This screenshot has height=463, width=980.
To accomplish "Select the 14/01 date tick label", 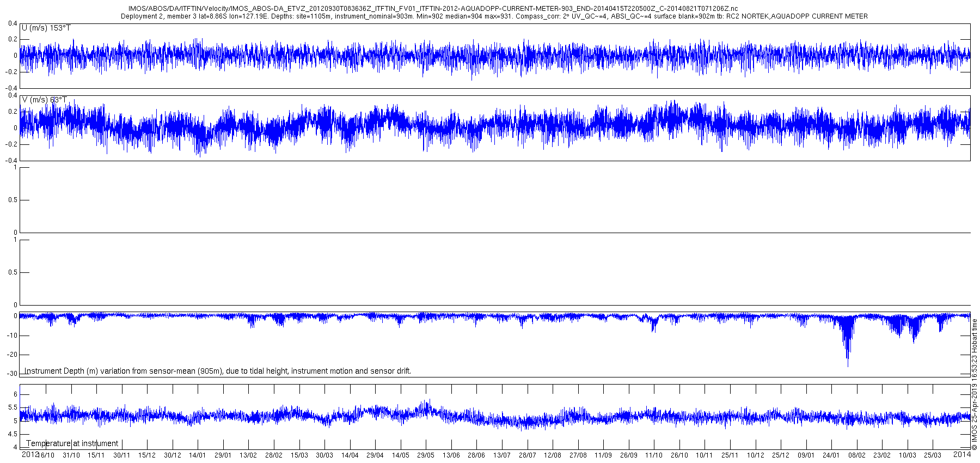I will tap(198, 455).
